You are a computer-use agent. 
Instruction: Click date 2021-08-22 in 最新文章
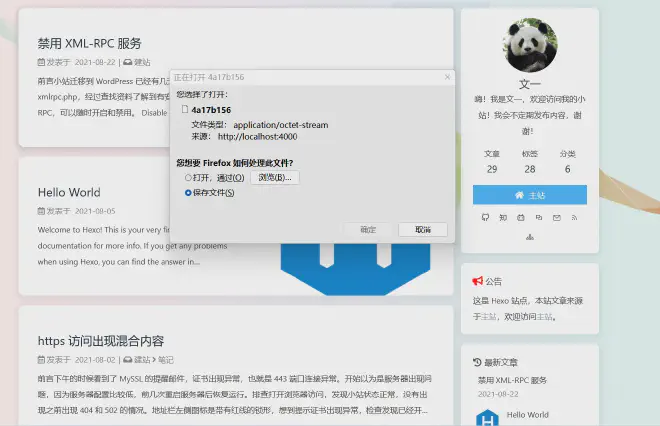click(498, 394)
